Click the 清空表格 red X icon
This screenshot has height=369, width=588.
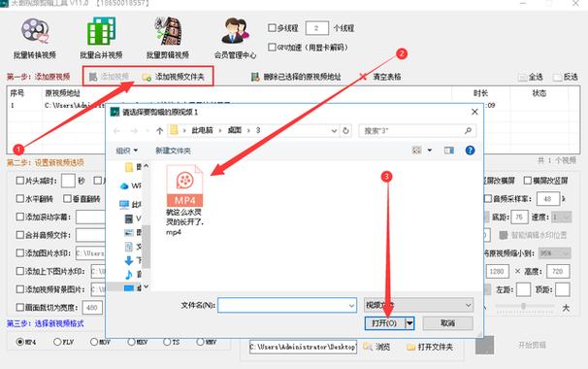click(363, 77)
